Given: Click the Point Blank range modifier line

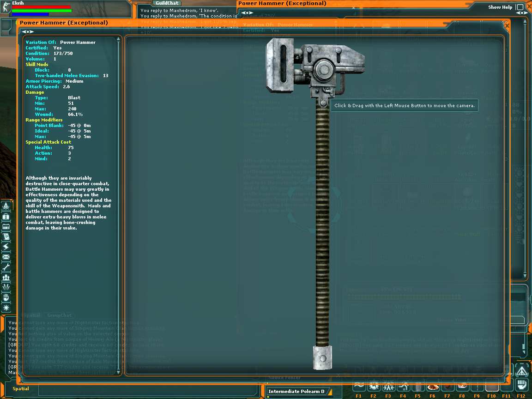Looking at the screenshot, I should click(63, 126).
